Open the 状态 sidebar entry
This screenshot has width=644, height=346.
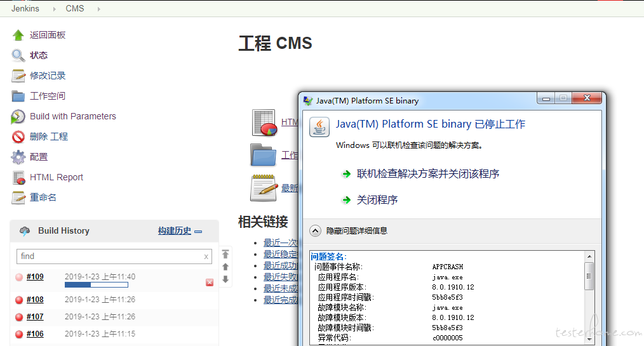(x=39, y=55)
